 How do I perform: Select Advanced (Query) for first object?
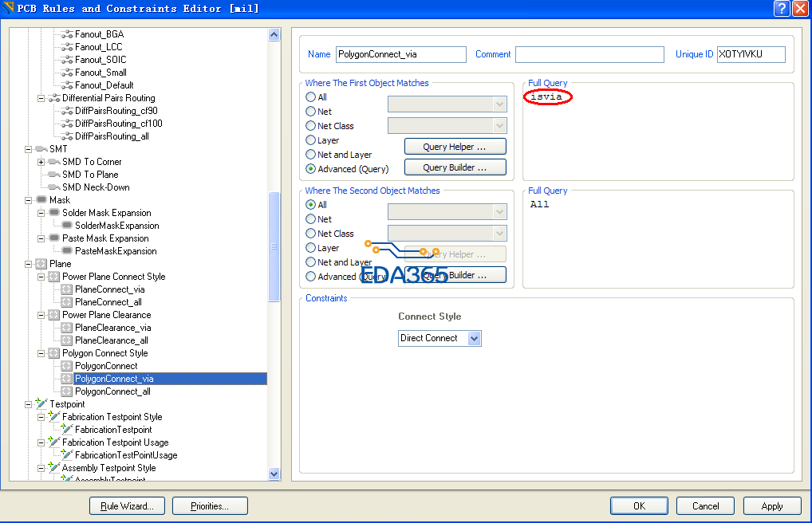click(311, 169)
